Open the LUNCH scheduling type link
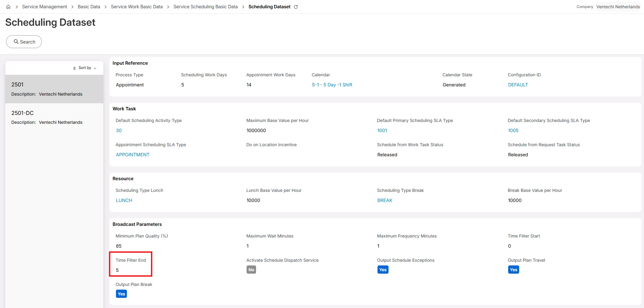Viewport: 644px width, 308px height. click(124, 200)
